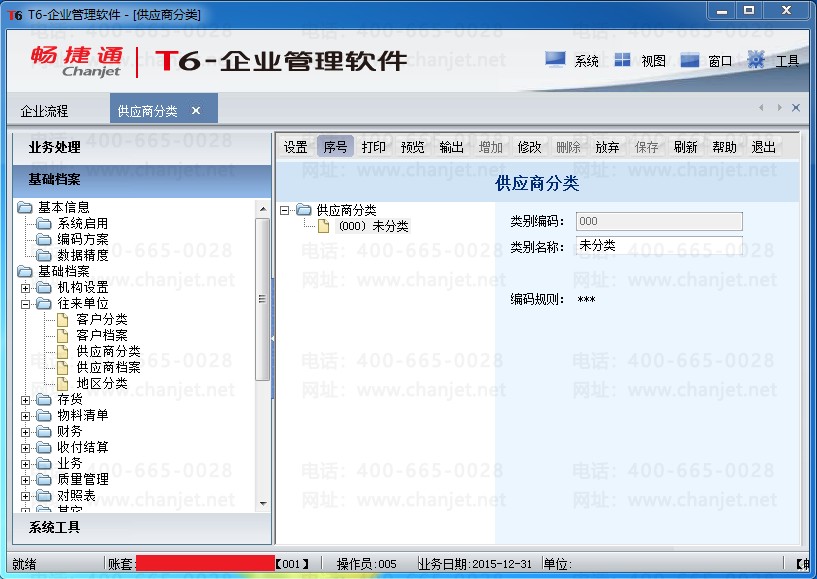Click the 输出 toolbar button

(x=451, y=147)
